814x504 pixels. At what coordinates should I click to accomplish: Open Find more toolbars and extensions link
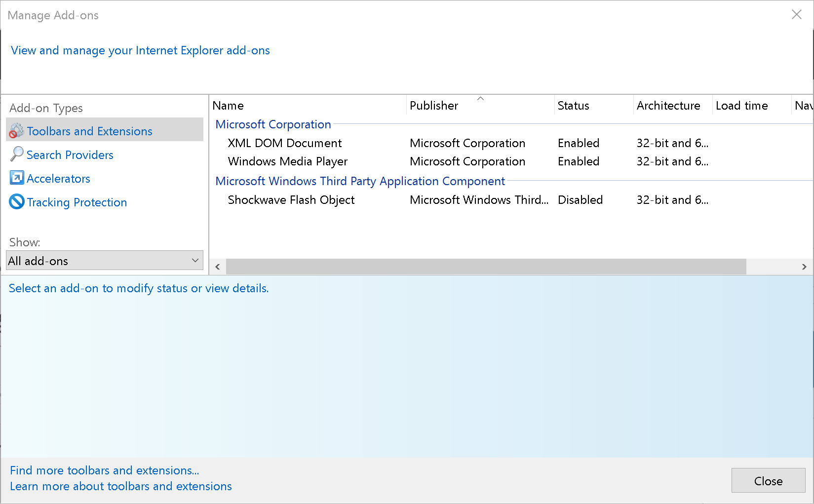pos(105,470)
